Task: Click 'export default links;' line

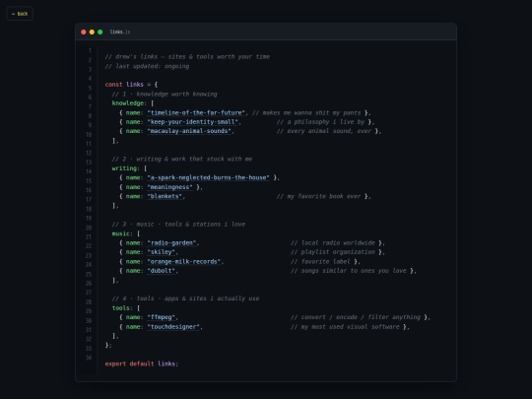Action: (x=142, y=364)
